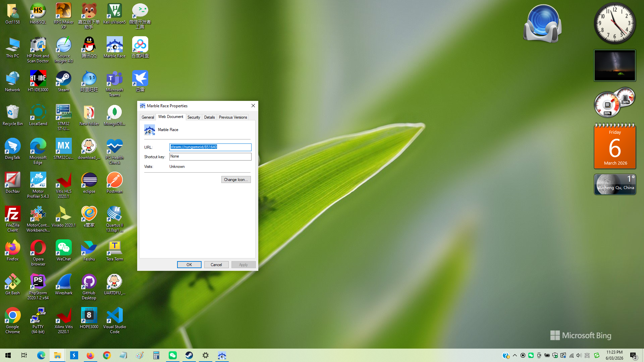Open WeChat from the taskbar
Screen dimensions: 644x362
[x=173, y=355]
